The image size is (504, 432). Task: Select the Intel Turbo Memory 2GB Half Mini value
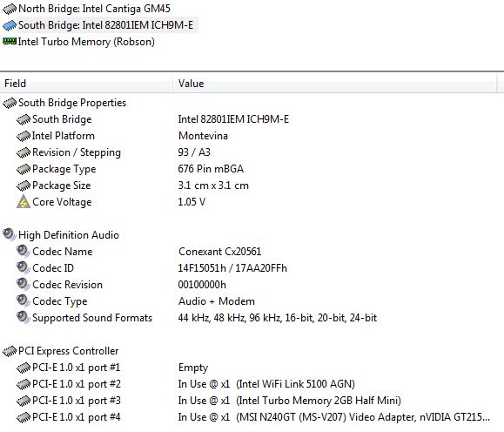pos(290,401)
